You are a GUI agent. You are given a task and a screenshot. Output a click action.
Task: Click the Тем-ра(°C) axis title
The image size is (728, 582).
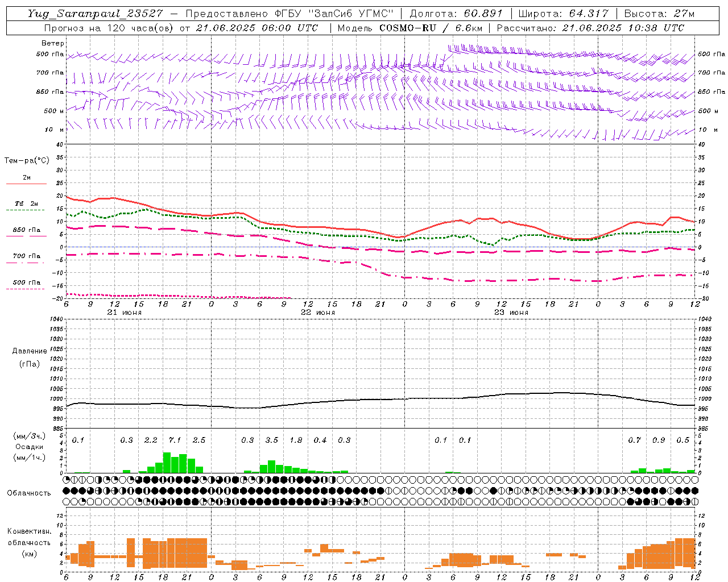coord(27,161)
